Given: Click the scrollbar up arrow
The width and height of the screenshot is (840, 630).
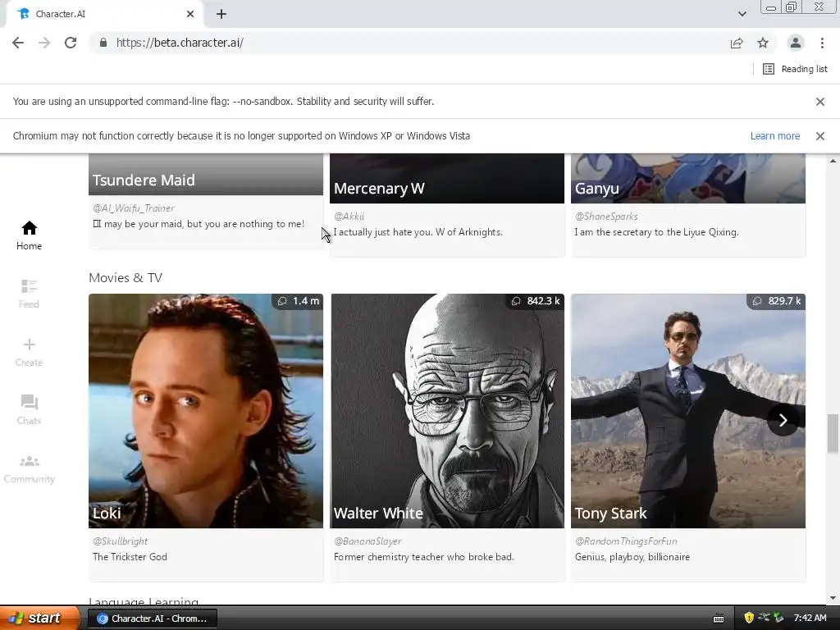Looking at the screenshot, I should tap(833, 161).
